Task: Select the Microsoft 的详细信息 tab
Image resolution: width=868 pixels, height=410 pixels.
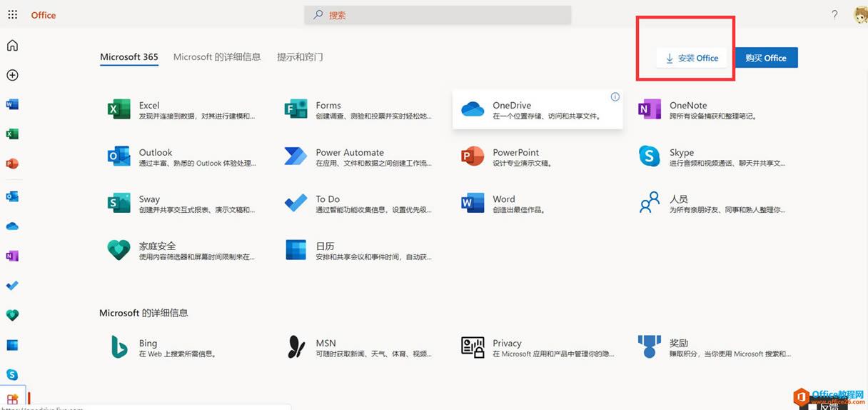Action: tap(217, 57)
